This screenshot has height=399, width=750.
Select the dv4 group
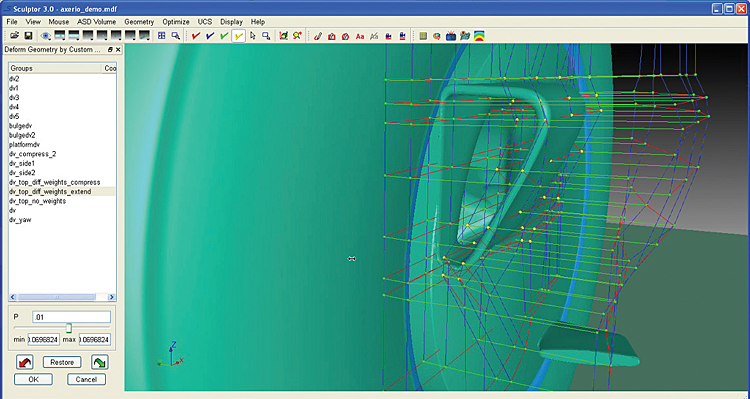pyautogui.click(x=62, y=107)
